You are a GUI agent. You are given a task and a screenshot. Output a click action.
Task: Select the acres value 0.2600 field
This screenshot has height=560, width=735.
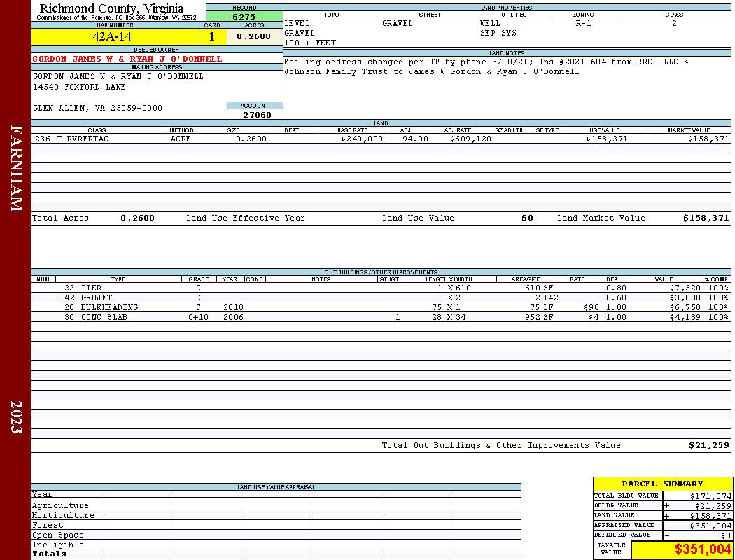[255, 37]
